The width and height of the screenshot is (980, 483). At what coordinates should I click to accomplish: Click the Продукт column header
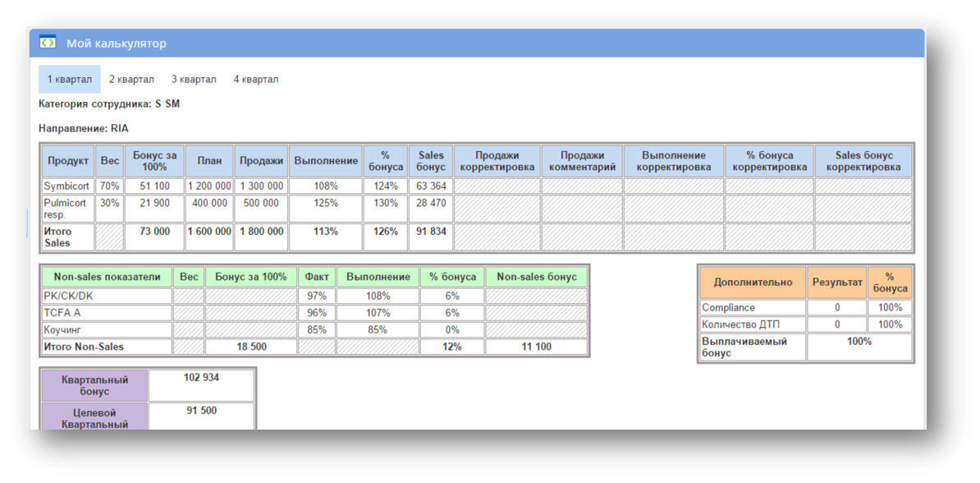coord(68,162)
